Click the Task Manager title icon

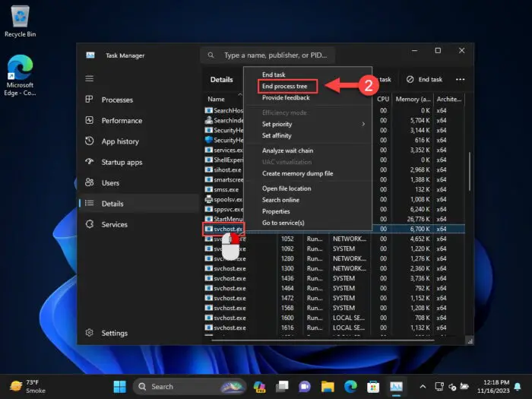pyautogui.click(x=90, y=55)
